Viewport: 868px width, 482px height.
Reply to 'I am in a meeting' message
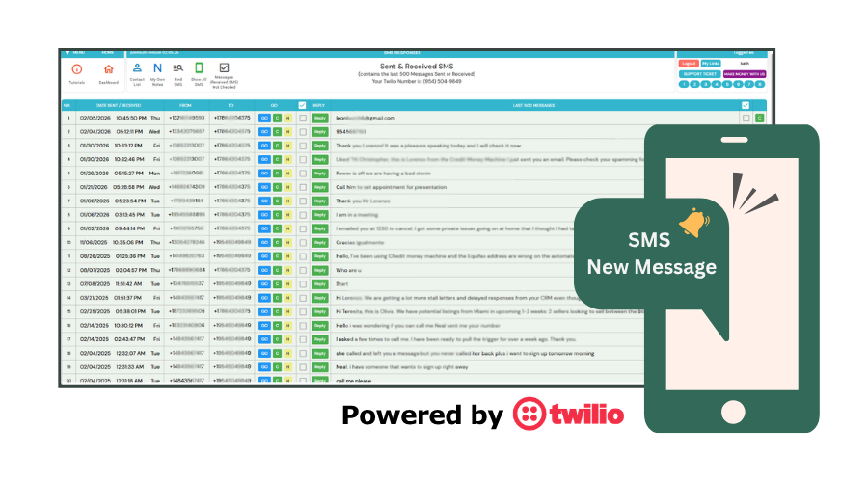click(x=320, y=215)
